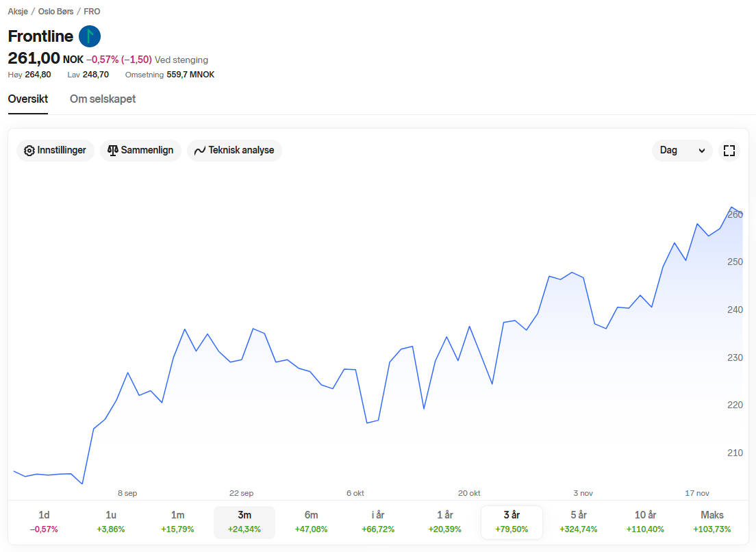Switch to Om selskapet tab
This screenshot has width=756, height=552.
[103, 99]
